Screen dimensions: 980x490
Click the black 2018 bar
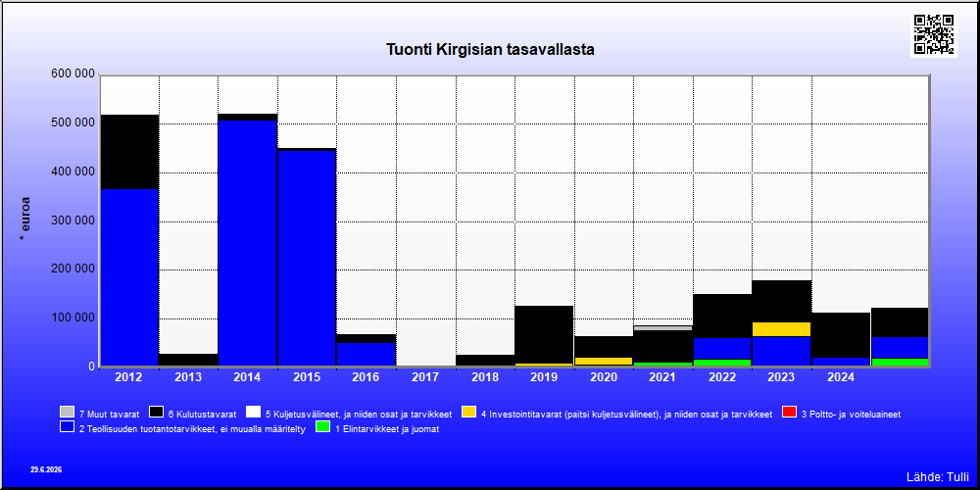coord(485,361)
